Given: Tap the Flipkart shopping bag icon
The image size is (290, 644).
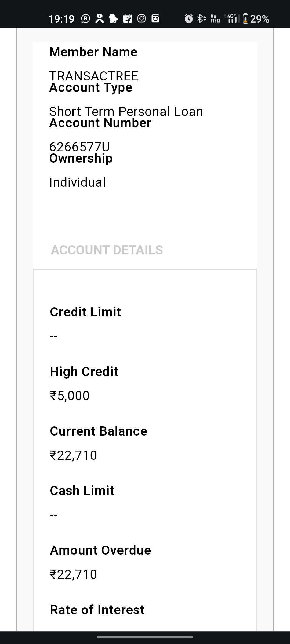Looking at the screenshot, I should [128, 19].
